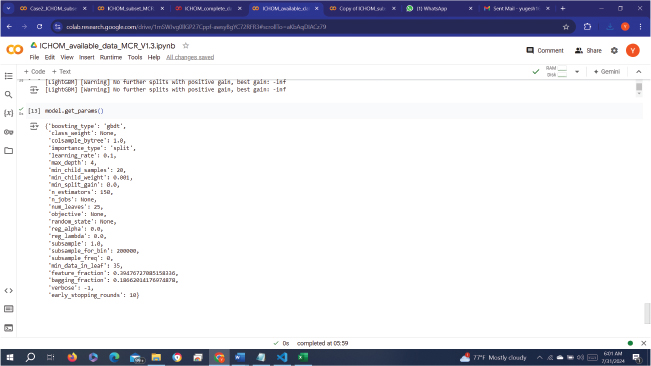
Task: Bookmark this page with star icon
Action: (565, 27)
